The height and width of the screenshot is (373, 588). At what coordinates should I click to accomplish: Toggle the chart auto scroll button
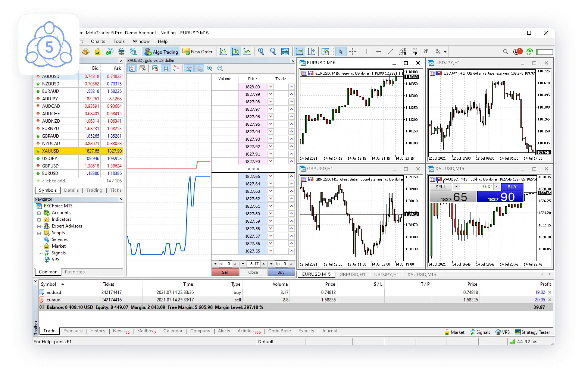tap(299, 52)
